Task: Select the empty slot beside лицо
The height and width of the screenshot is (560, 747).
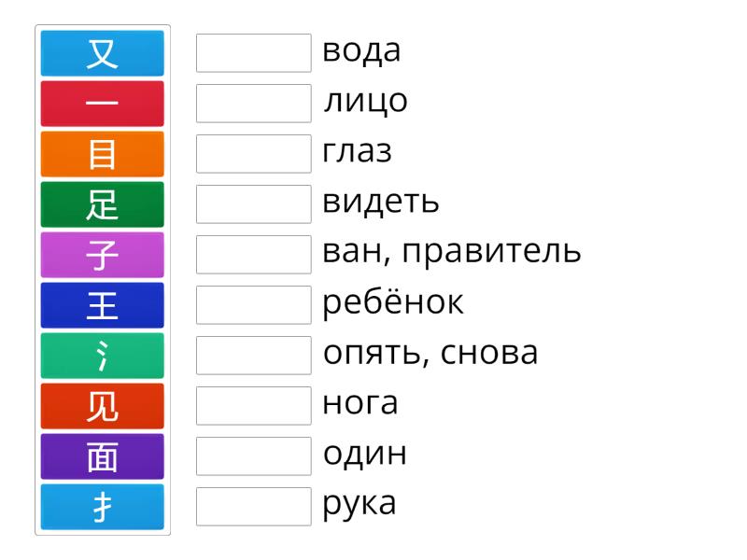Action: [x=253, y=104]
